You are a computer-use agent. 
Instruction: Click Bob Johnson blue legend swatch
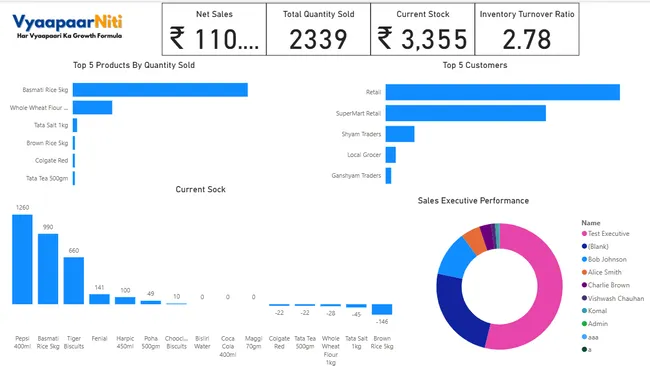click(584, 259)
